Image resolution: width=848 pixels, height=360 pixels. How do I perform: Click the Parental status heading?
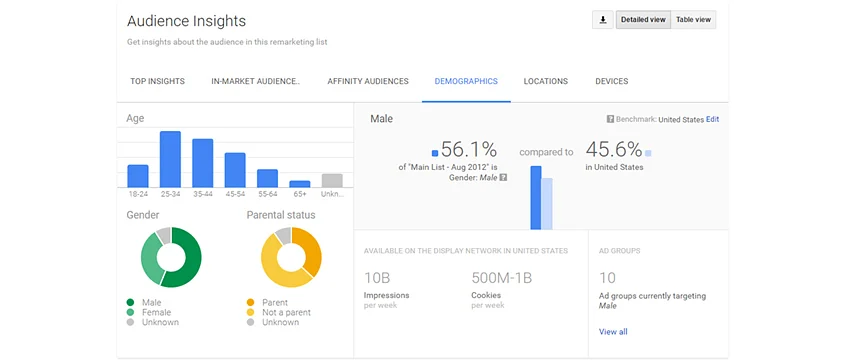281,215
